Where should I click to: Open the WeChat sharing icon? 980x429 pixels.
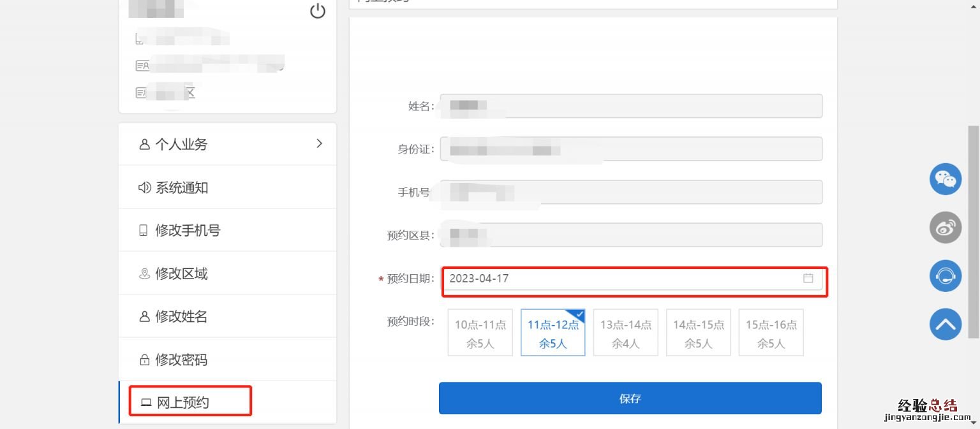[945, 179]
